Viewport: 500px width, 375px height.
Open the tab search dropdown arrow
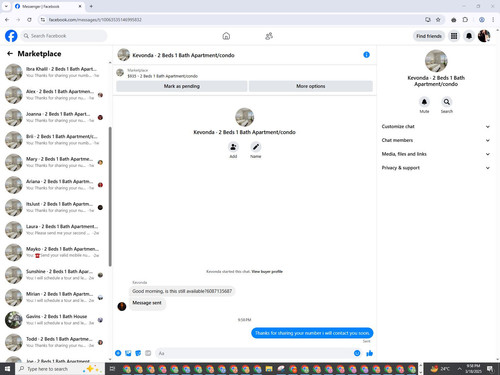(6, 6)
